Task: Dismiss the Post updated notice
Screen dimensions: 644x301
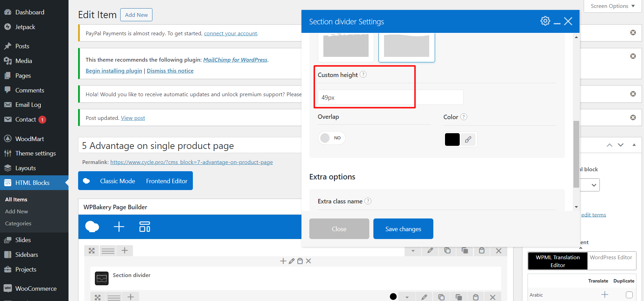Action: click(x=633, y=117)
